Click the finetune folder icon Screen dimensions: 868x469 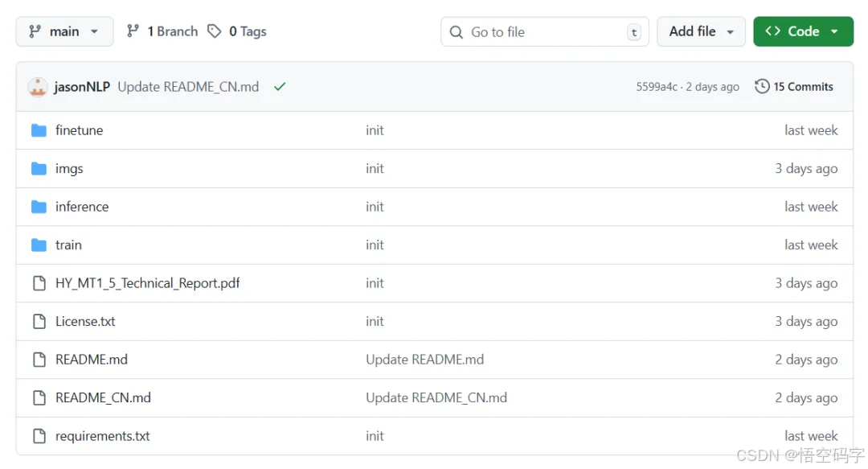tap(39, 130)
